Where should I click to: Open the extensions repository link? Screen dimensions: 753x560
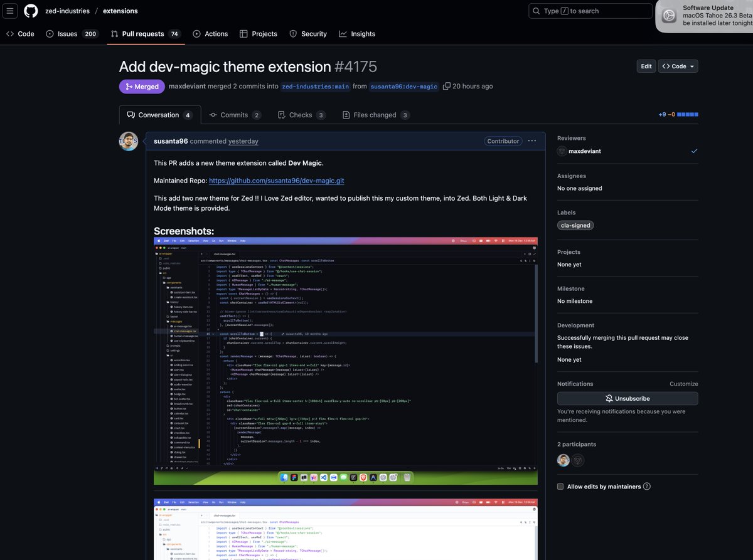point(120,11)
